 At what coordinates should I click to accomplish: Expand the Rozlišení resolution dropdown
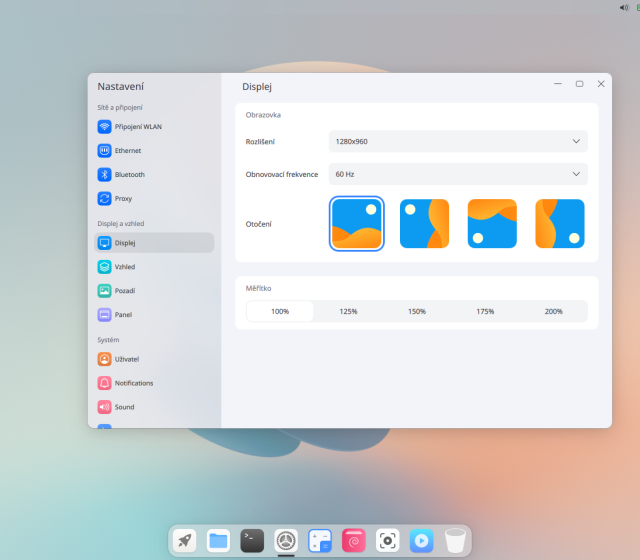click(x=458, y=141)
